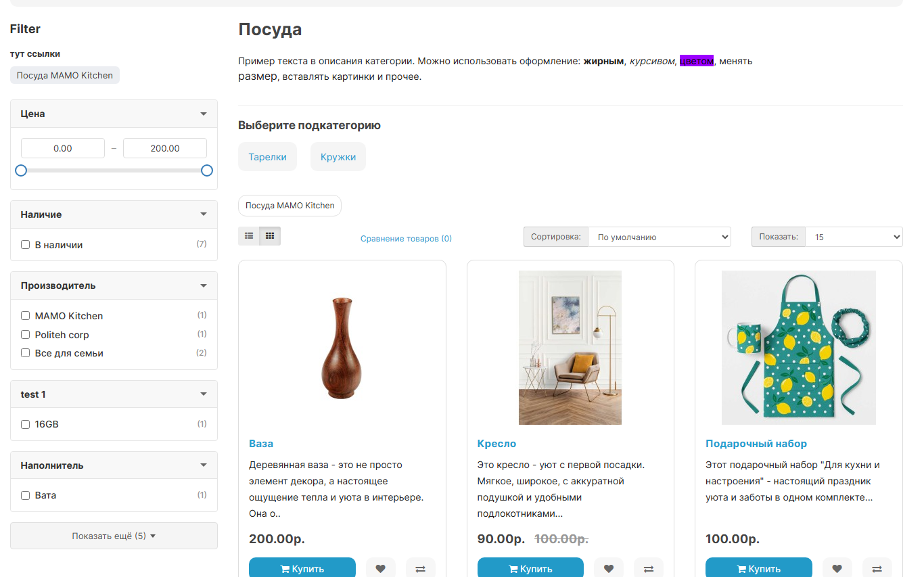Add Ваза to comparison with arrows icon

[420, 568]
